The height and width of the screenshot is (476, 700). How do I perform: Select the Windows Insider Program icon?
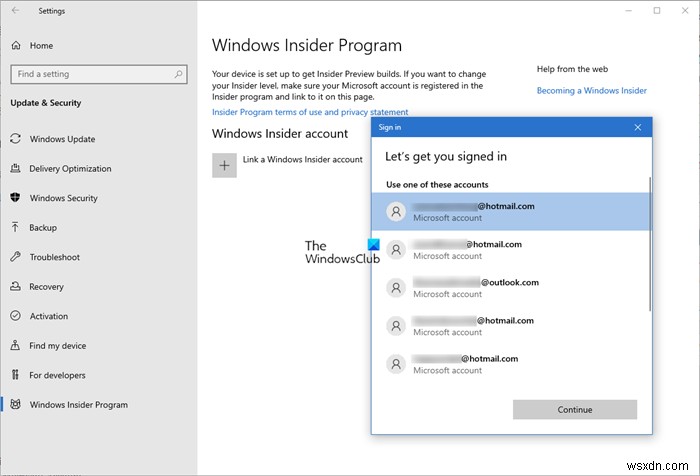[16, 404]
